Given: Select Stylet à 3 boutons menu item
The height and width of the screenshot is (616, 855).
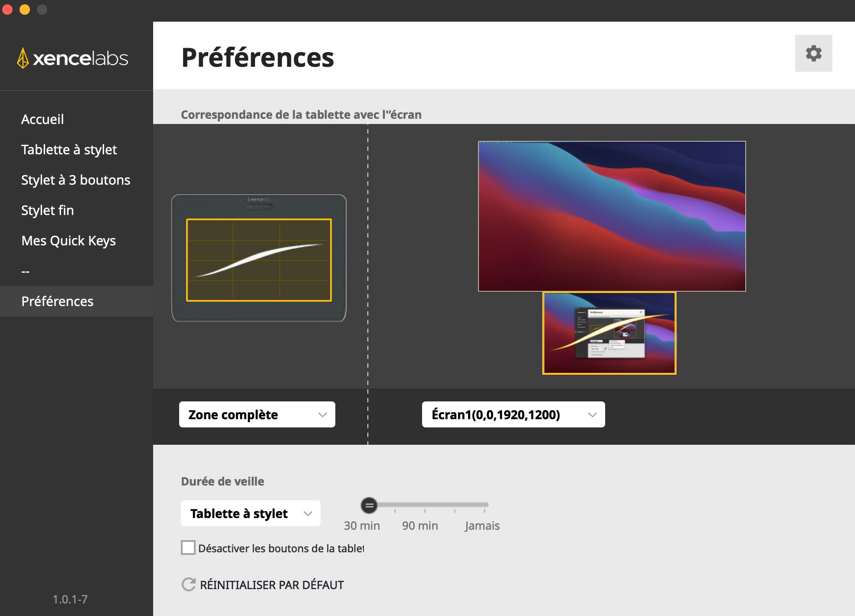Looking at the screenshot, I should pyautogui.click(x=75, y=180).
